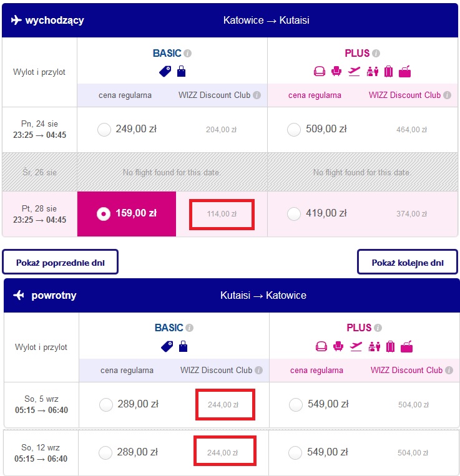Select the 509,00 zł PLUS fare on 24 sie
The height and width of the screenshot is (476, 460).
[294, 130]
